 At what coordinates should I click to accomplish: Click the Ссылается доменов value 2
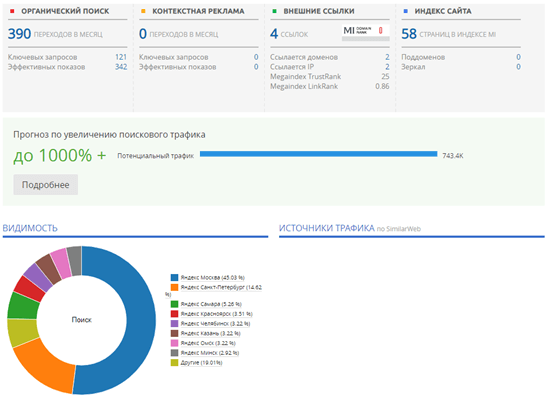coord(387,57)
